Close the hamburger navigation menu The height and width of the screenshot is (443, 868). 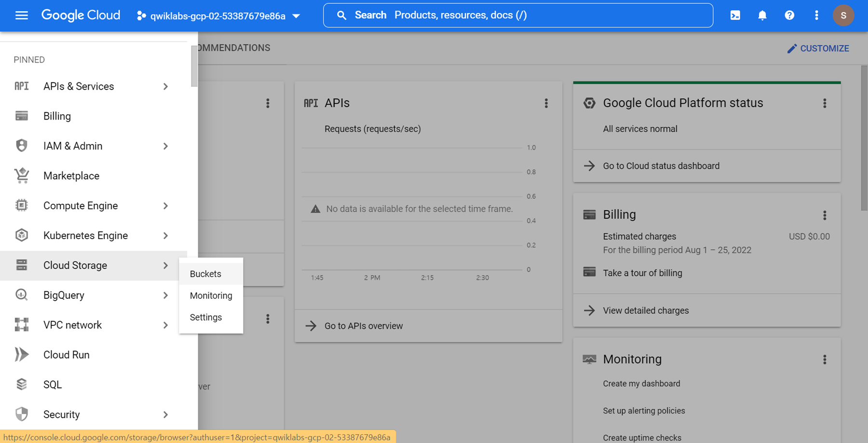coord(21,15)
